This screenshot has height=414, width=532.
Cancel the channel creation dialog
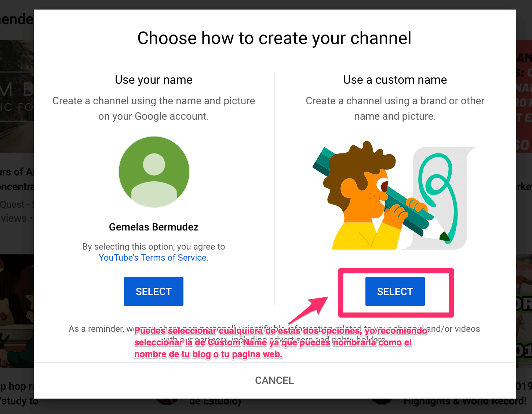pos(274,380)
